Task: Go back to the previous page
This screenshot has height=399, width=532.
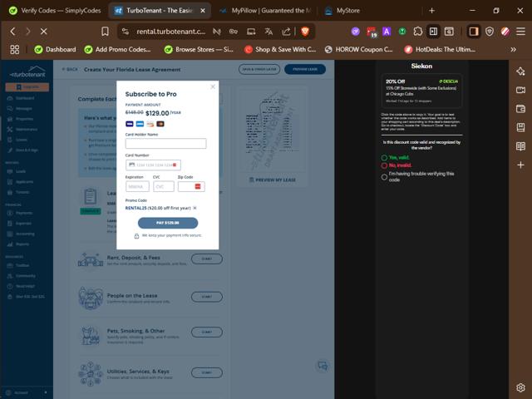Action: click(13, 32)
